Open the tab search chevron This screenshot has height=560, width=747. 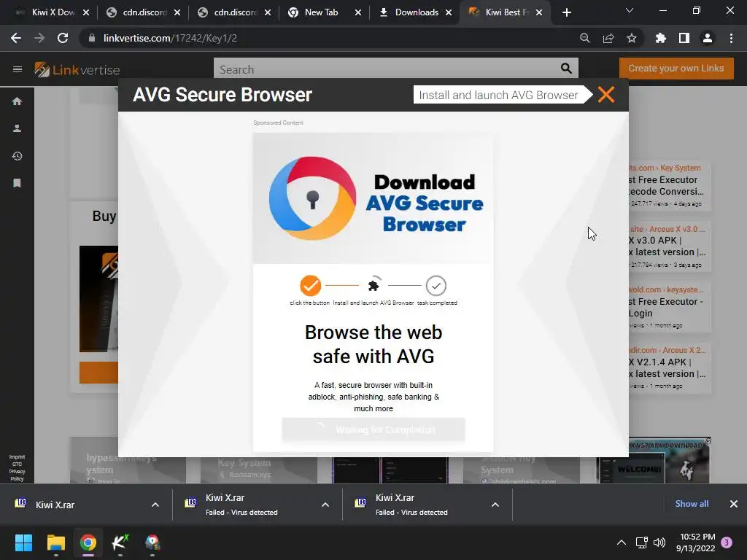(x=630, y=10)
